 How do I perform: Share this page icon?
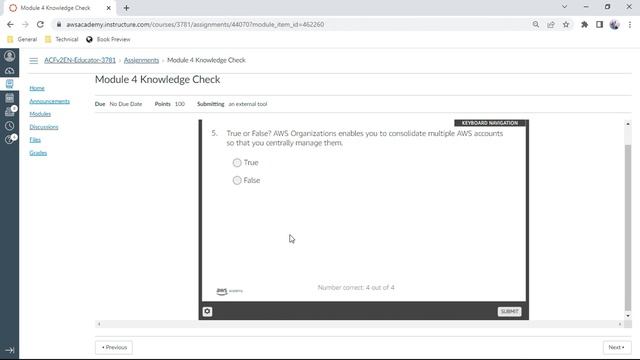pos(551,24)
